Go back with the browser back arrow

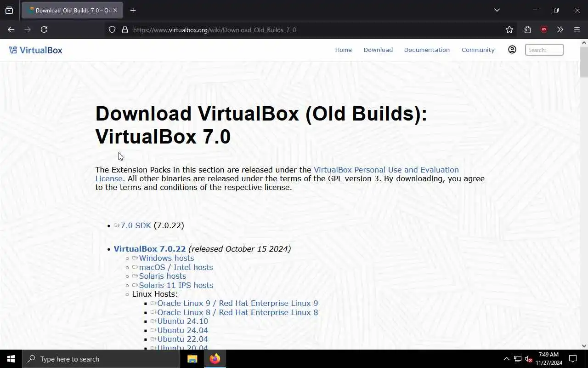click(11, 29)
